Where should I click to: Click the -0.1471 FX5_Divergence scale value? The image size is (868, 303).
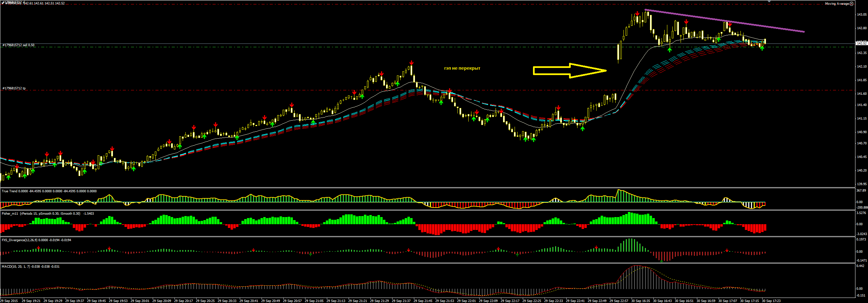click(x=862, y=260)
